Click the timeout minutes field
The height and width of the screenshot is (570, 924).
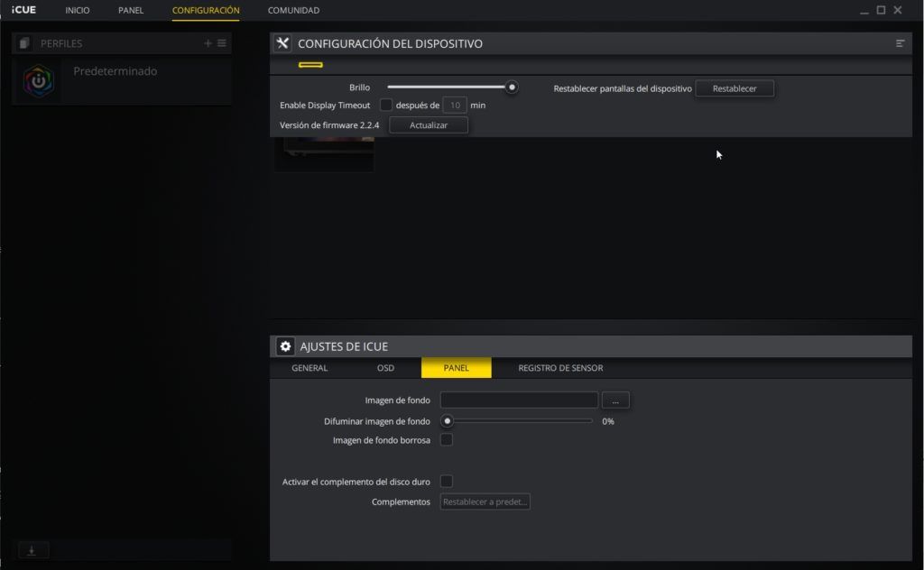(455, 105)
